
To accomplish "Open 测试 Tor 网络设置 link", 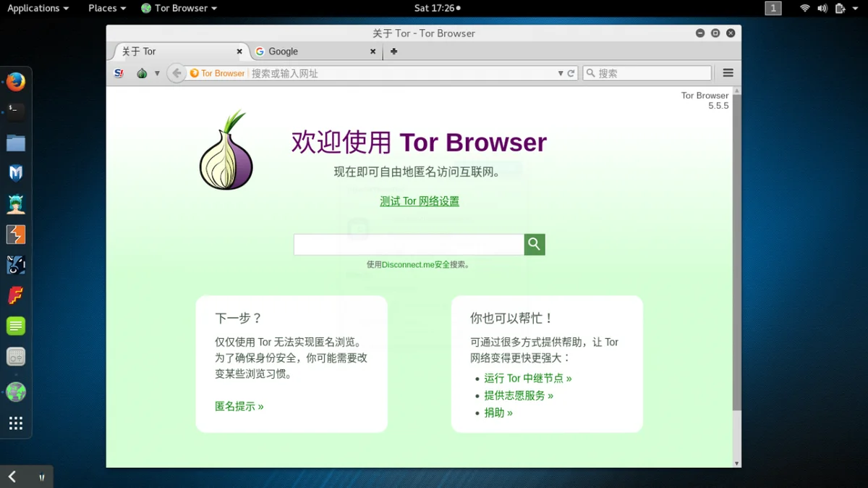I will click(x=420, y=201).
